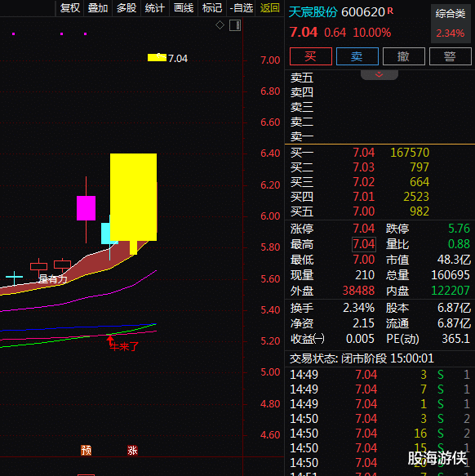Toggle the side panel layout icon
This screenshot has width=475, height=476.
pos(235,25)
